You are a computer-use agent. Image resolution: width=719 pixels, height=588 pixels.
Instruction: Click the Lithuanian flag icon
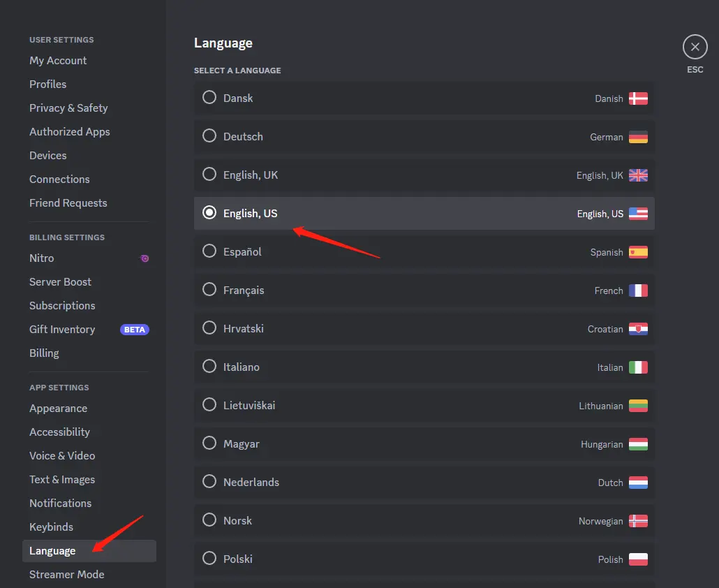[638, 406]
